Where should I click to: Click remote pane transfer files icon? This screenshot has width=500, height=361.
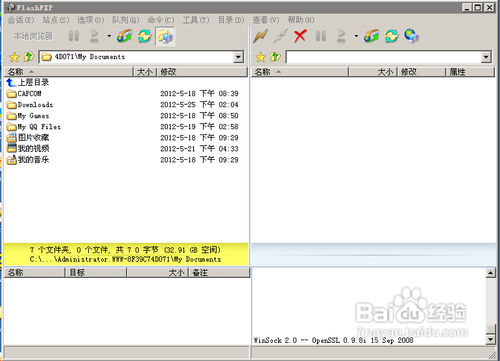(x=371, y=36)
